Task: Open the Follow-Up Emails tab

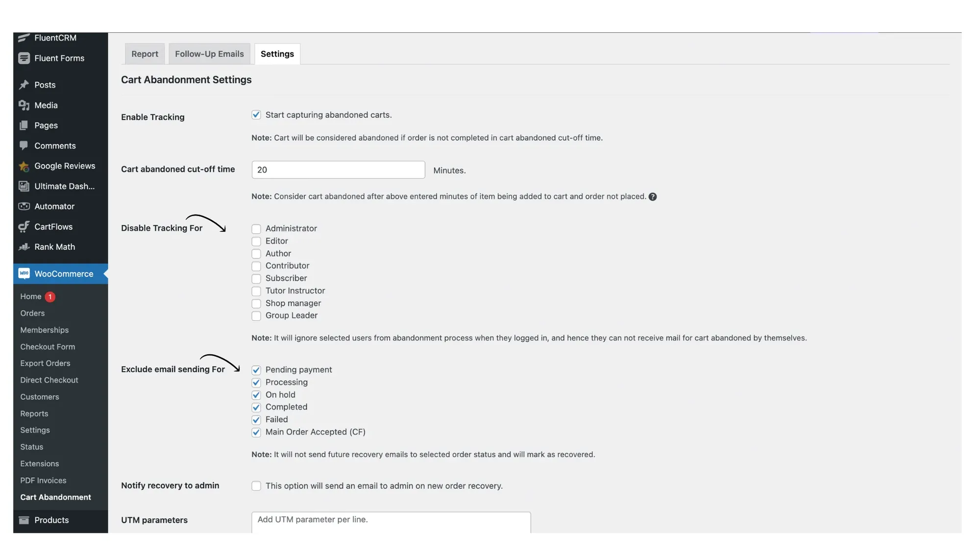Action: coord(209,54)
